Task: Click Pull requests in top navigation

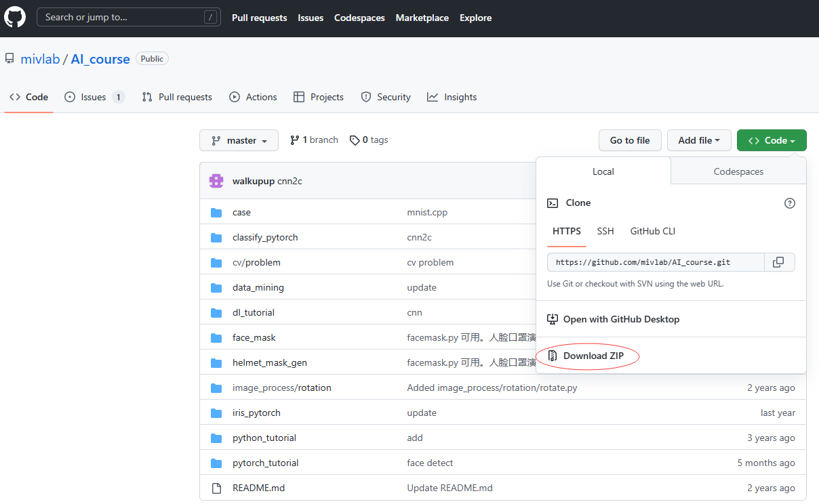Action: [x=260, y=18]
